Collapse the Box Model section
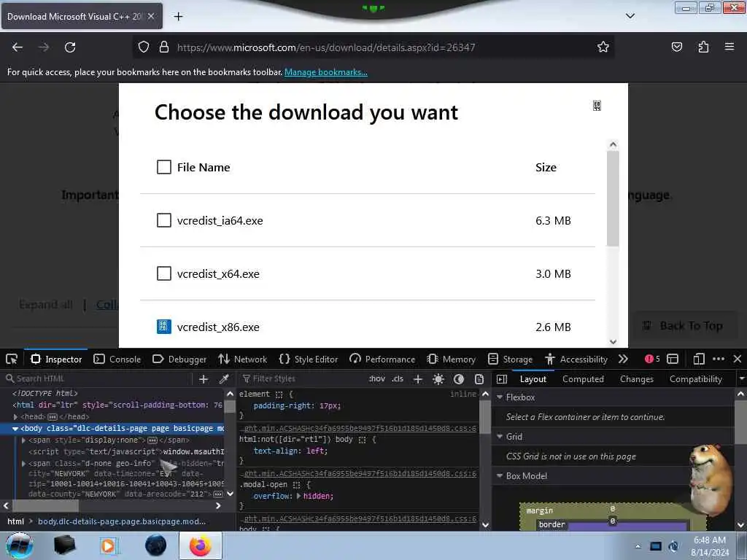 coord(499,475)
